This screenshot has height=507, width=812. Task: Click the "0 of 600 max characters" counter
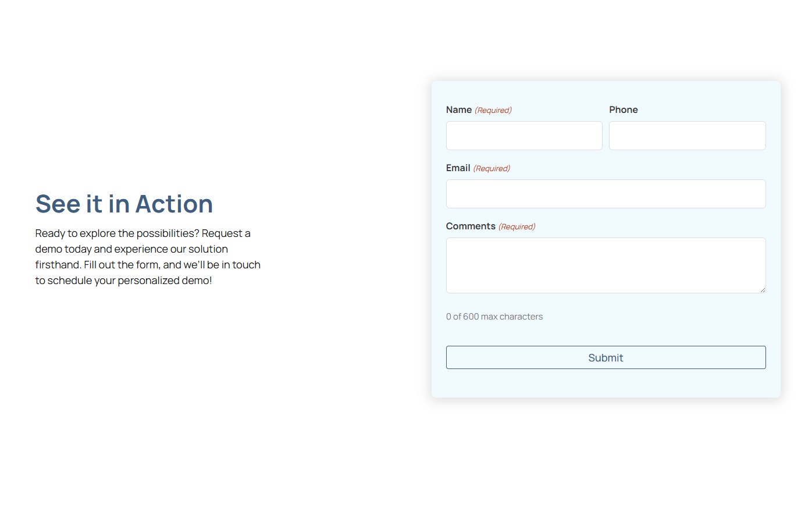point(494,317)
